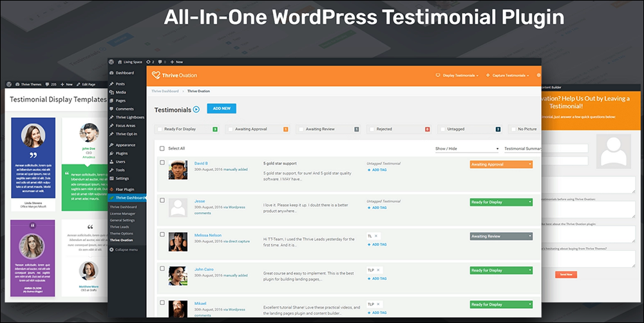Click the Thrive Dashboard breadcrumb link
The width and height of the screenshot is (644, 323).
[x=165, y=92]
